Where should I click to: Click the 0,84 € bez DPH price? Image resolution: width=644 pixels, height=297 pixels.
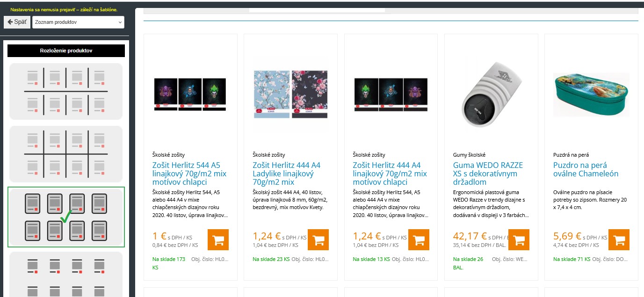point(175,245)
